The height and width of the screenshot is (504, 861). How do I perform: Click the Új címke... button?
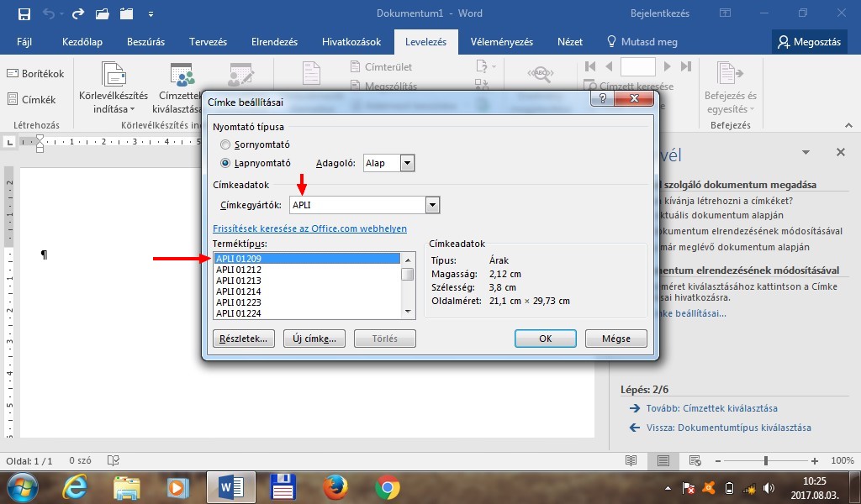click(314, 339)
